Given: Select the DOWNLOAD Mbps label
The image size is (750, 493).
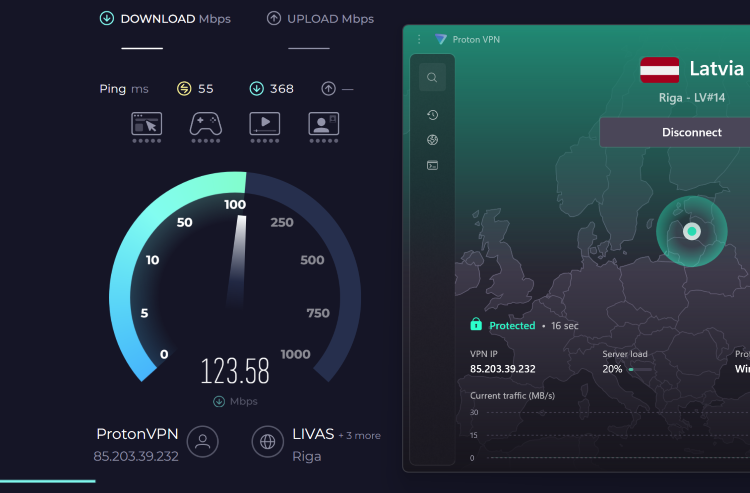Looking at the screenshot, I should 176,19.
